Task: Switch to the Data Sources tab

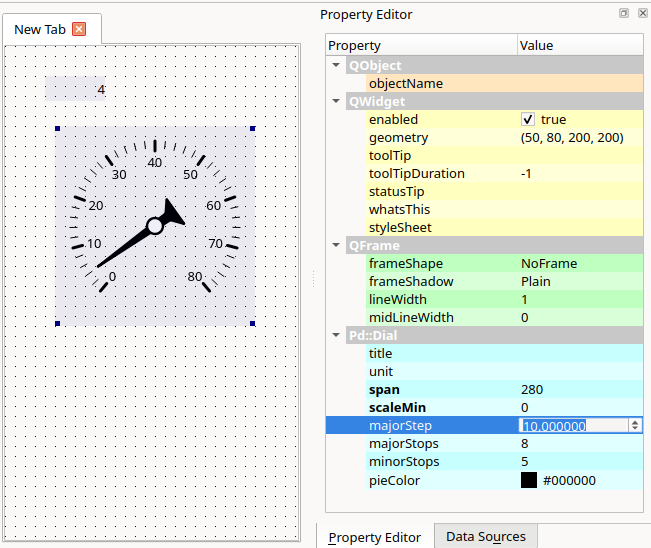Action: (x=486, y=536)
